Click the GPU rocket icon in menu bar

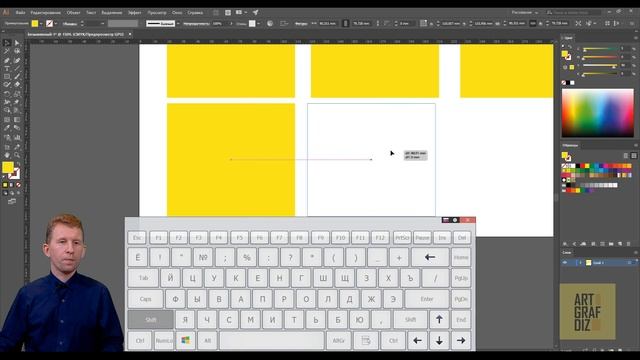256,13
